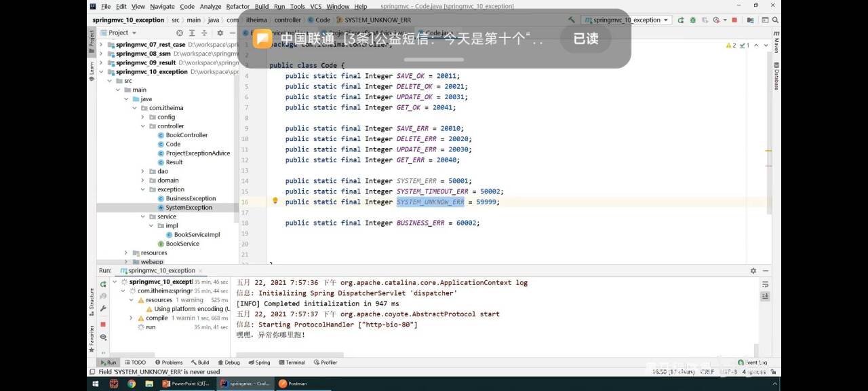Viewport: 868px width, 391px height.
Task: Click the PowerPoint taskbar button
Action: point(187,384)
